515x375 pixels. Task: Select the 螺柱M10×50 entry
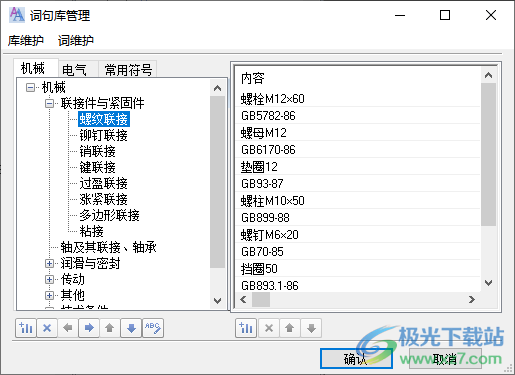click(358, 201)
